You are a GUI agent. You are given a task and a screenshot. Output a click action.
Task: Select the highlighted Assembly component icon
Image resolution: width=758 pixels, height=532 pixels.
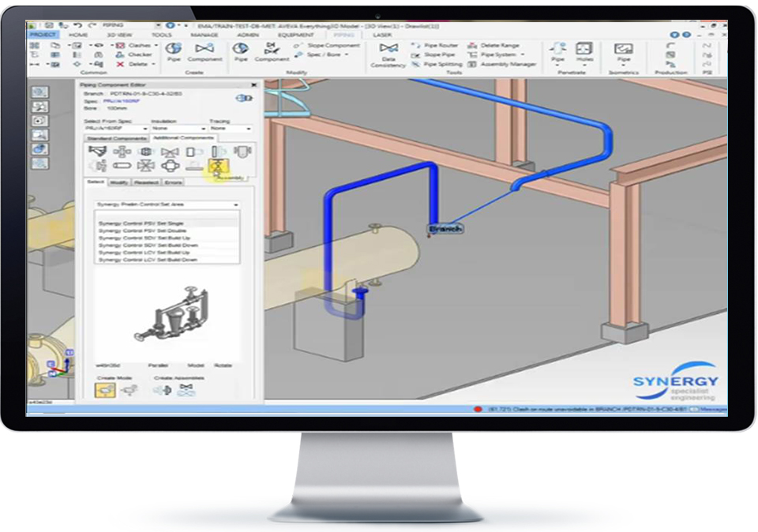point(216,167)
